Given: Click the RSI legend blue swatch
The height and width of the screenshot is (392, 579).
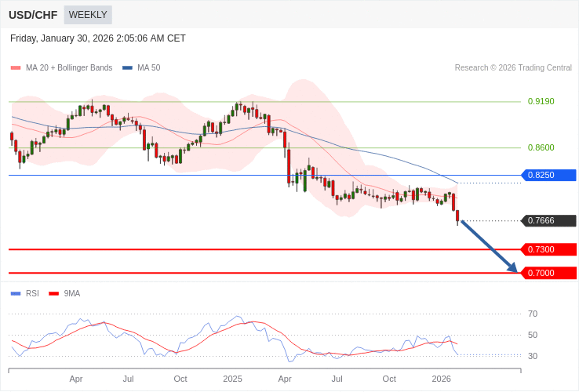Looking at the screenshot, I should tap(16, 294).
